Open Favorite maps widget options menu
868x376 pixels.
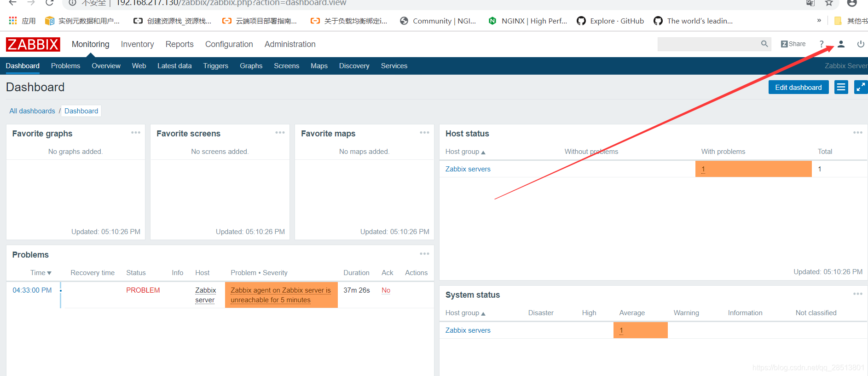click(x=424, y=133)
